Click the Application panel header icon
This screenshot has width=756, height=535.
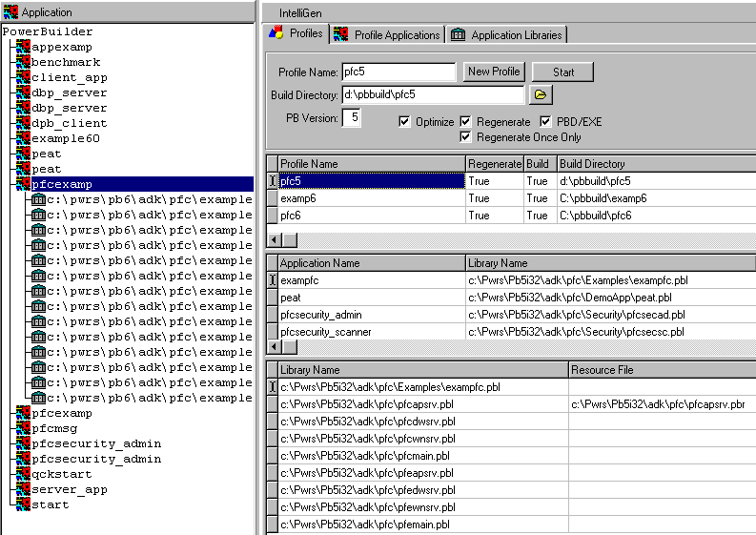[x=10, y=12]
